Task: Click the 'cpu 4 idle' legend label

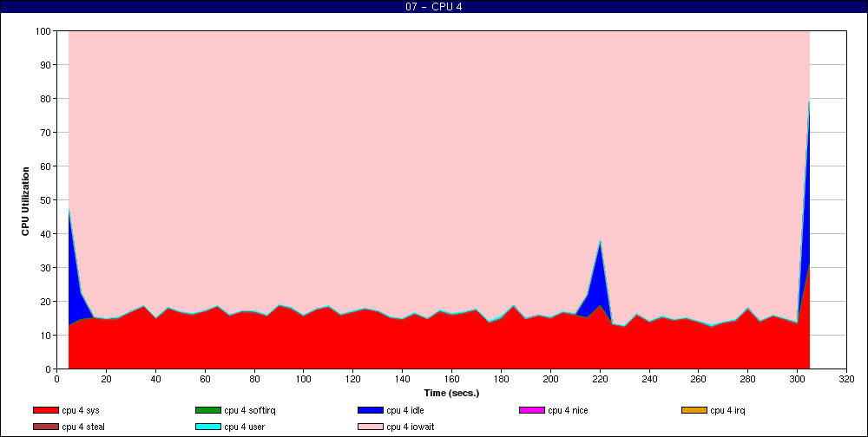Action: pos(405,411)
